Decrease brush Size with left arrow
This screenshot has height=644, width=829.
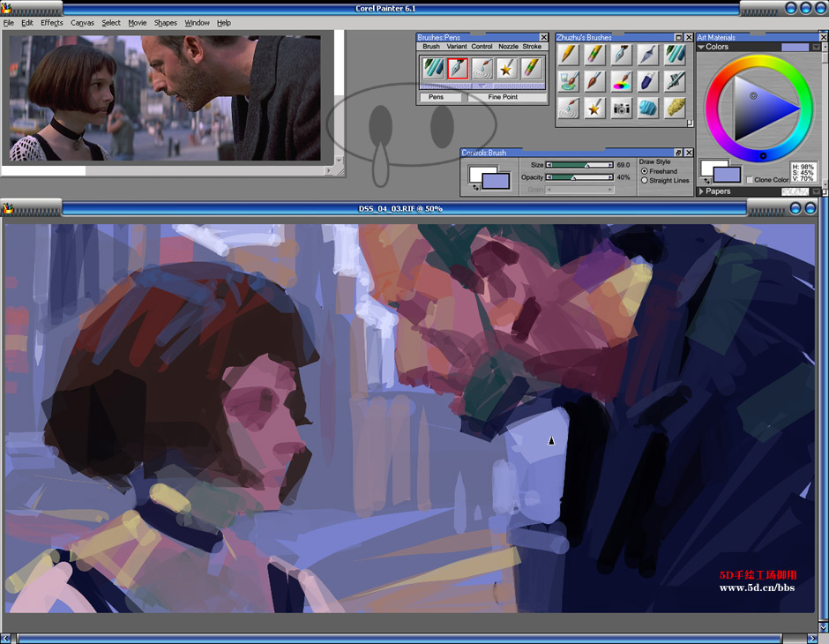[x=549, y=165]
